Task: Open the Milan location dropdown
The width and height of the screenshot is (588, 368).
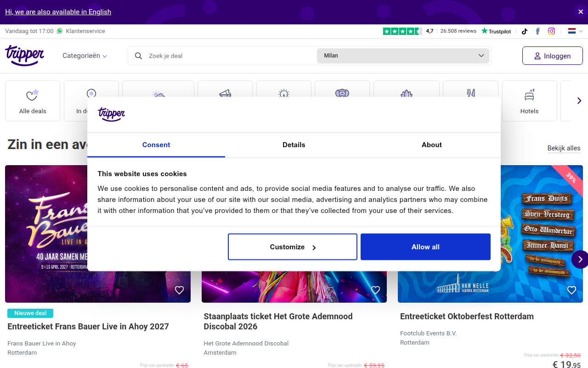Action: click(403, 56)
